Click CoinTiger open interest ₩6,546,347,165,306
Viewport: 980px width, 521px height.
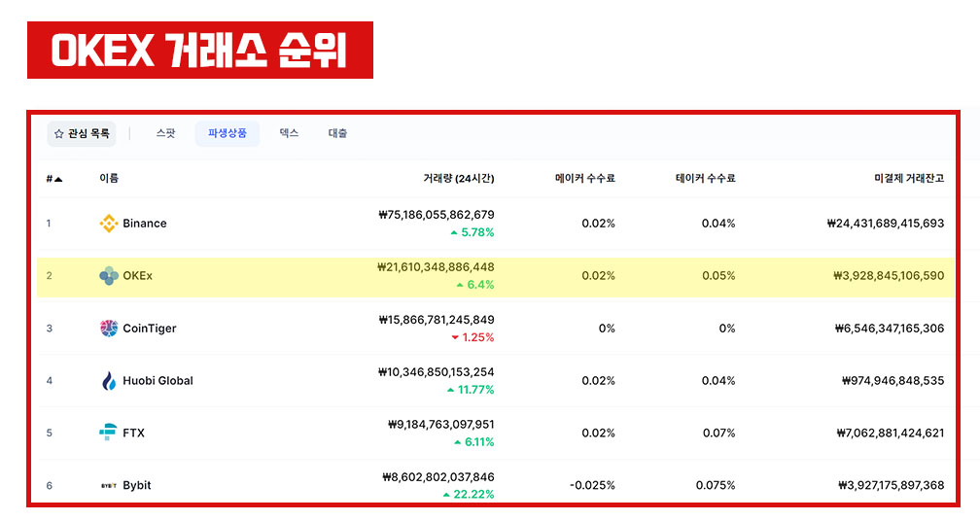[x=890, y=328]
